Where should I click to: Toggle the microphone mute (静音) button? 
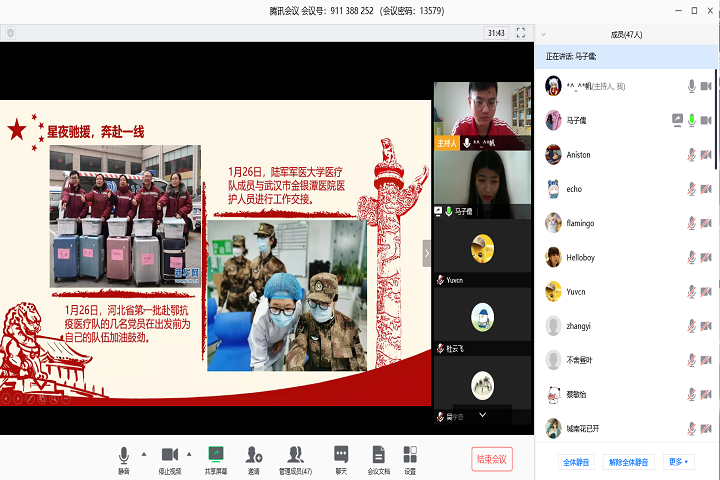click(x=124, y=455)
